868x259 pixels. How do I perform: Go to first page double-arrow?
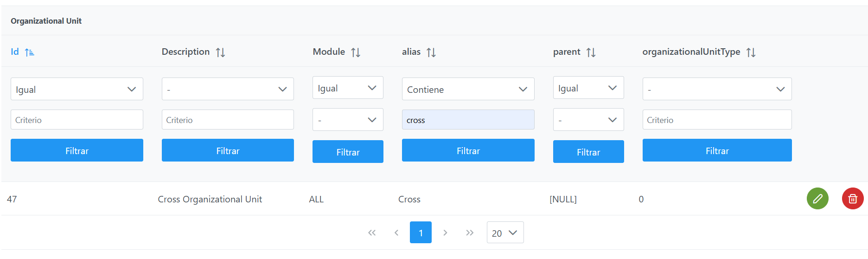point(372,233)
